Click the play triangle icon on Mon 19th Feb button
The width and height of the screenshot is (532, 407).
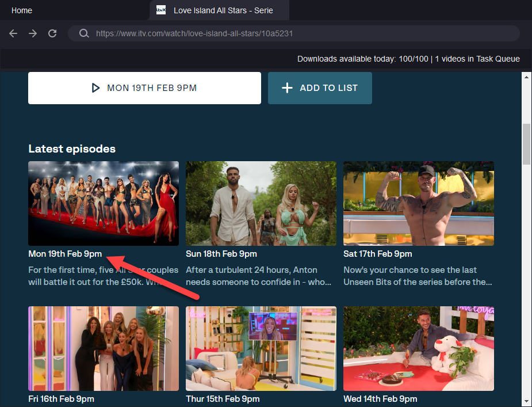[95, 88]
